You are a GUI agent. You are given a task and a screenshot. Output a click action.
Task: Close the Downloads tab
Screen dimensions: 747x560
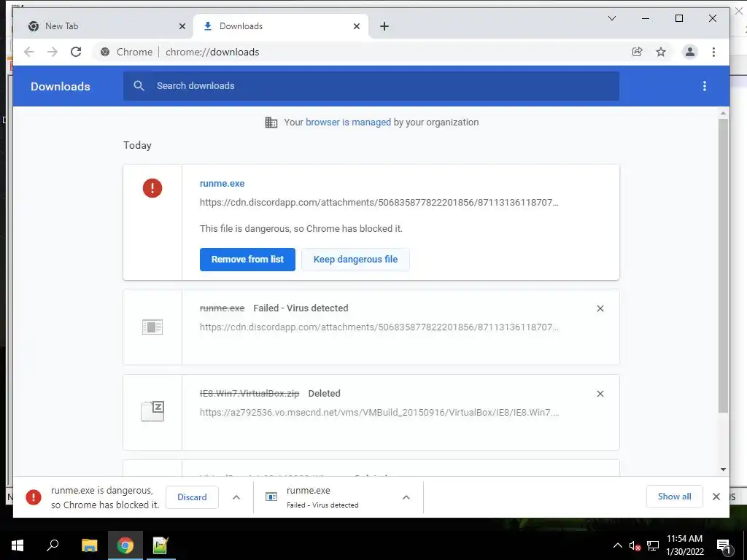click(x=356, y=26)
